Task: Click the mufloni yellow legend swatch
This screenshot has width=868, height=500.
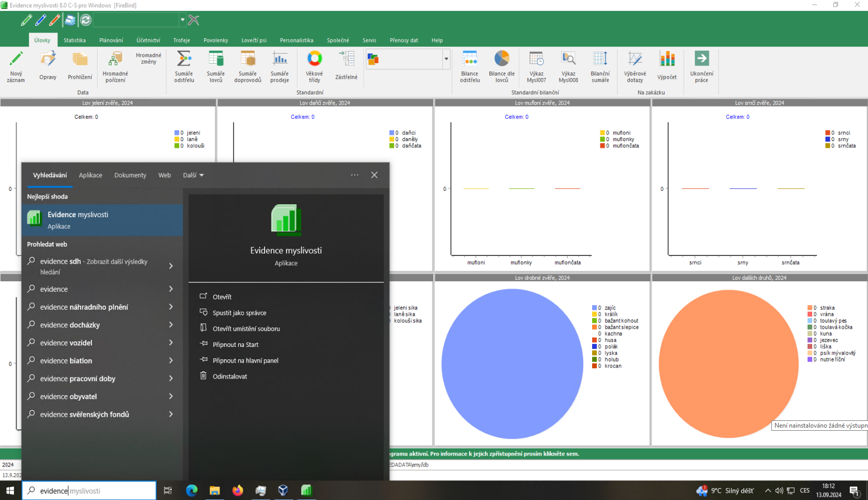Action: [x=602, y=133]
